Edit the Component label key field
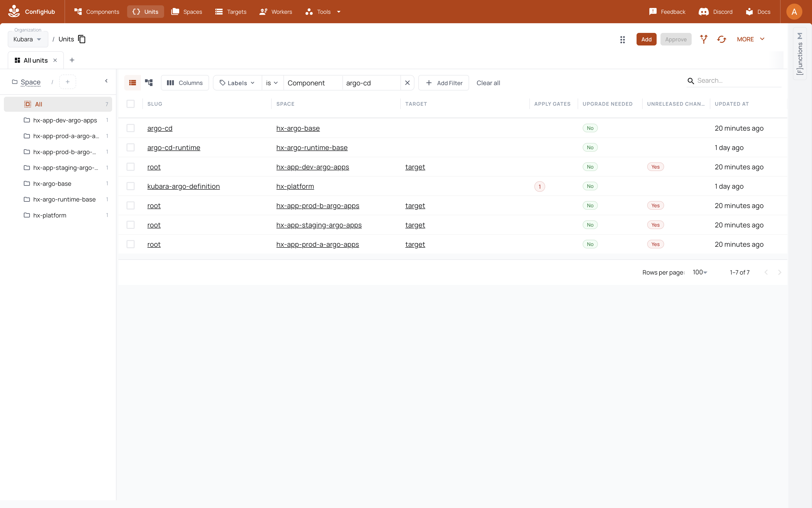 pos(313,83)
